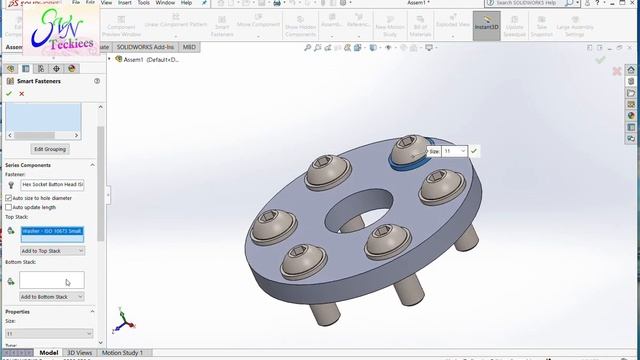Image resolution: width=640 pixels, height=360 pixels.
Task: Switch to FeatureManager design tree tab icon
Action: 11,69
